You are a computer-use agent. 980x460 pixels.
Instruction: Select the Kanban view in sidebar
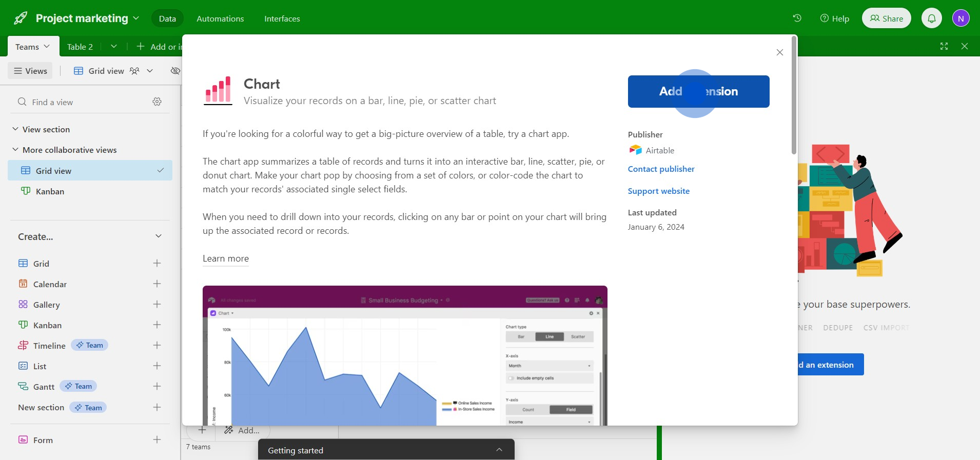(50, 191)
